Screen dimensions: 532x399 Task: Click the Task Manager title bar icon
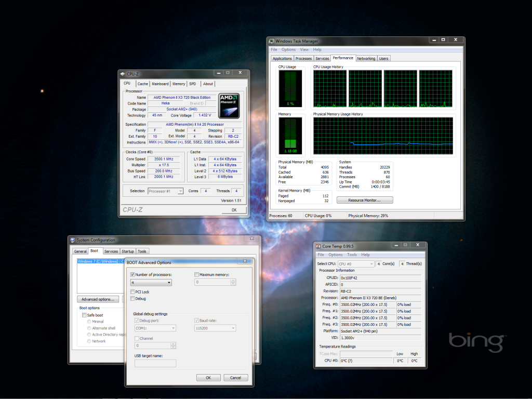click(x=271, y=41)
